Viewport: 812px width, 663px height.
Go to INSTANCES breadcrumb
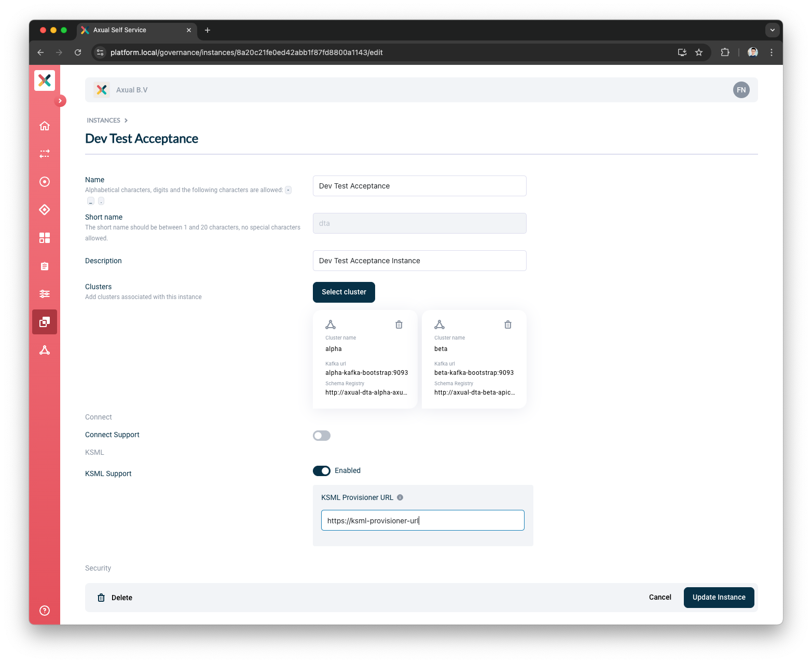point(104,120)
